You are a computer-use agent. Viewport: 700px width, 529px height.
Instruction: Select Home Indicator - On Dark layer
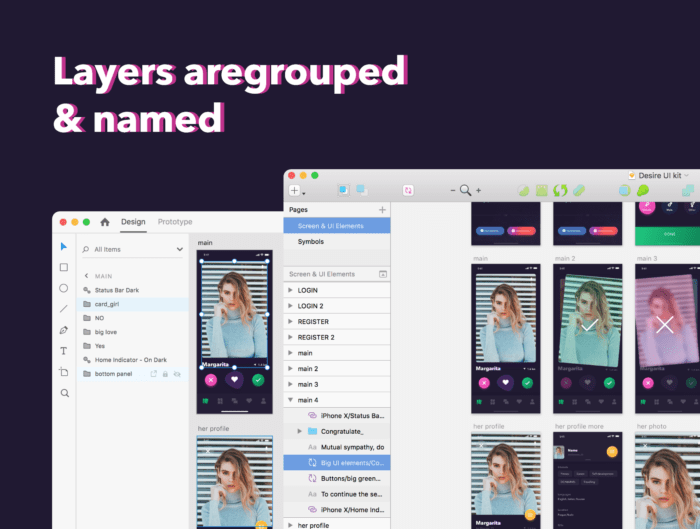coord(133,360)
